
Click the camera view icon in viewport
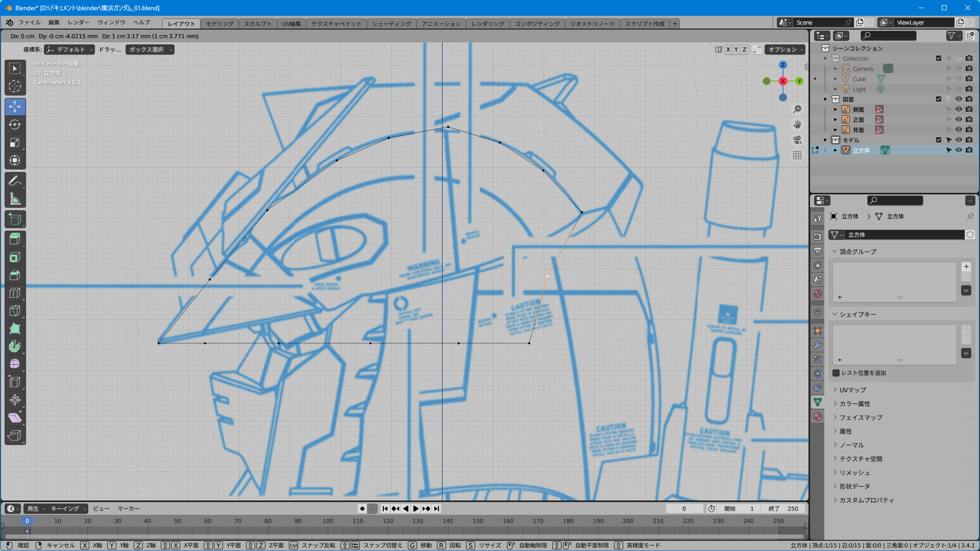[x=797, y=140]
